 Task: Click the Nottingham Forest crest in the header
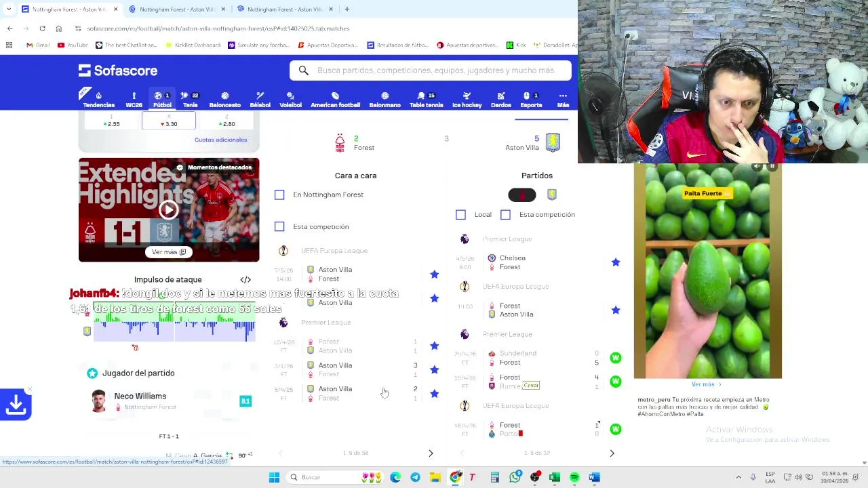tap(340, 142)
